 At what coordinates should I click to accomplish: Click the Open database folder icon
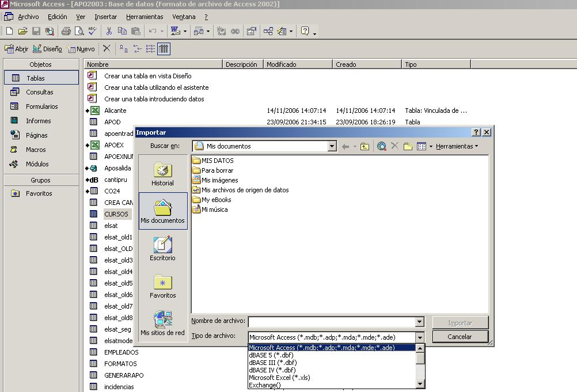tap(23, 31)
